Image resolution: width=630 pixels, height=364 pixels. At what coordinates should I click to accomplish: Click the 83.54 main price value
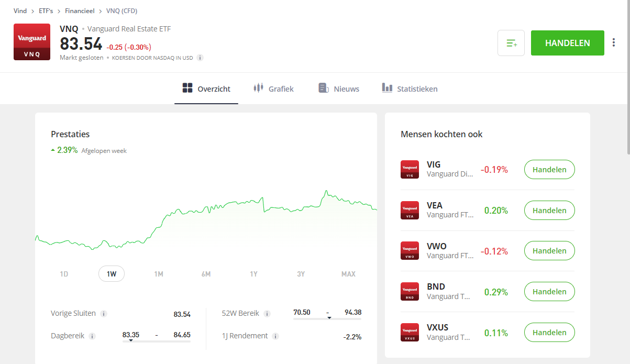click(x=81, y=44)
